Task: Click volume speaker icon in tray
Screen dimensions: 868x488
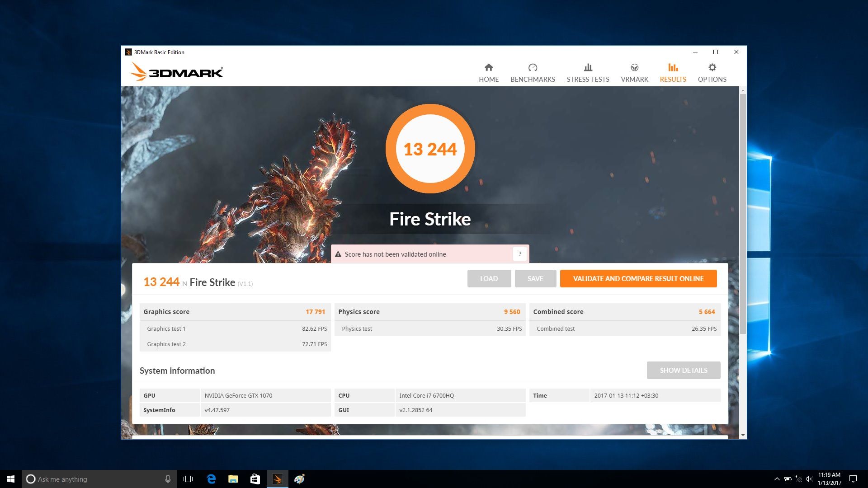Action: click(x=809, y=479)
